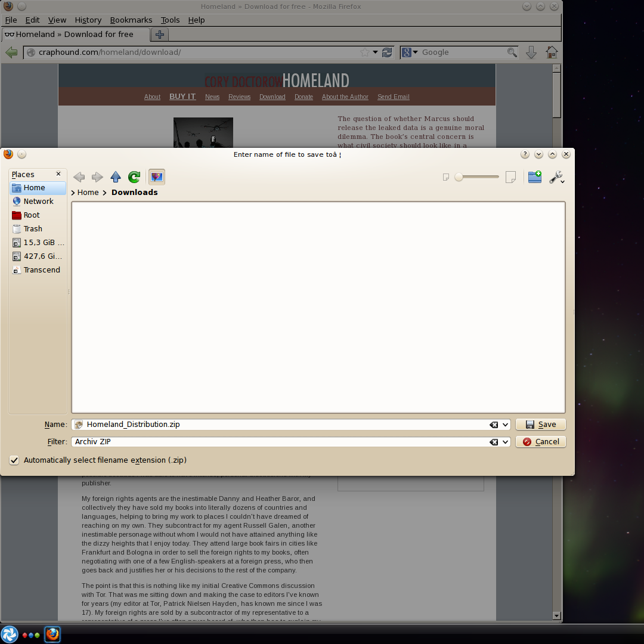Click the green reload folder icon

[134, 177]
